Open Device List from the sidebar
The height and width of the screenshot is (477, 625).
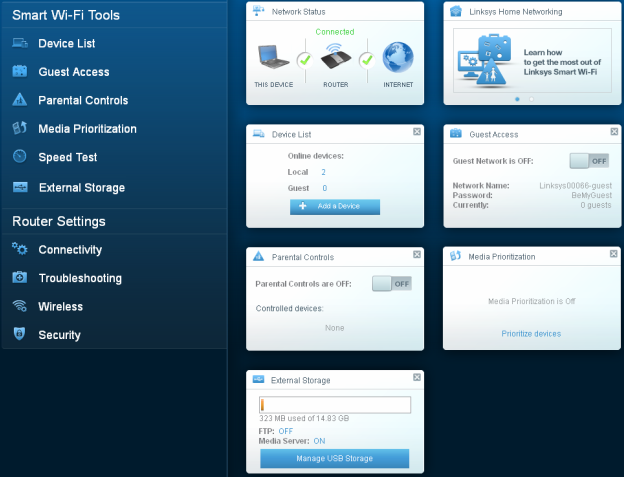point(67,43)
